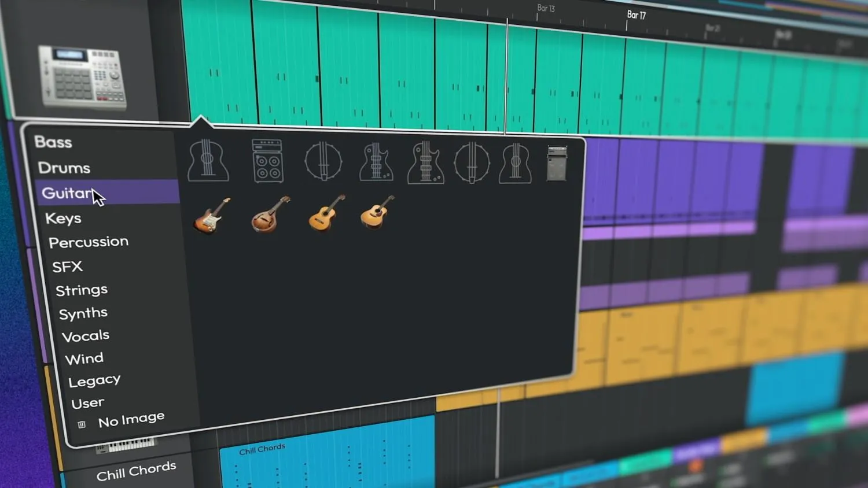Click the Bar 17 ruler marker
Image resolution: width=868 pixels, height=488 pixels.
tap(637, 15)
